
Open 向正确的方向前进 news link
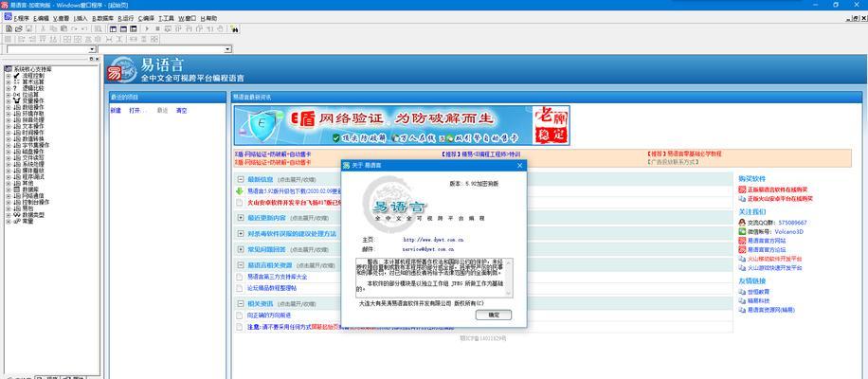click(x=269, y=315)
